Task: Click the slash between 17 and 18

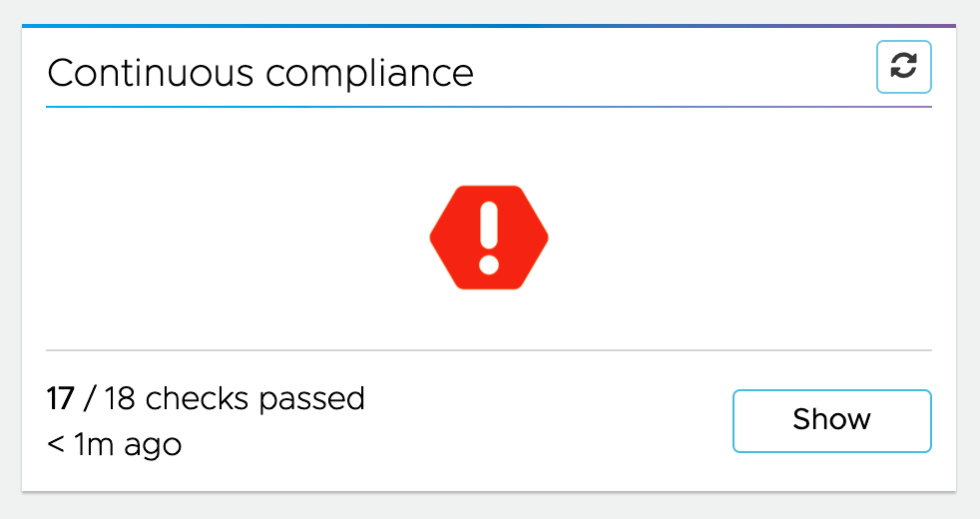Action: pos(89,399)
